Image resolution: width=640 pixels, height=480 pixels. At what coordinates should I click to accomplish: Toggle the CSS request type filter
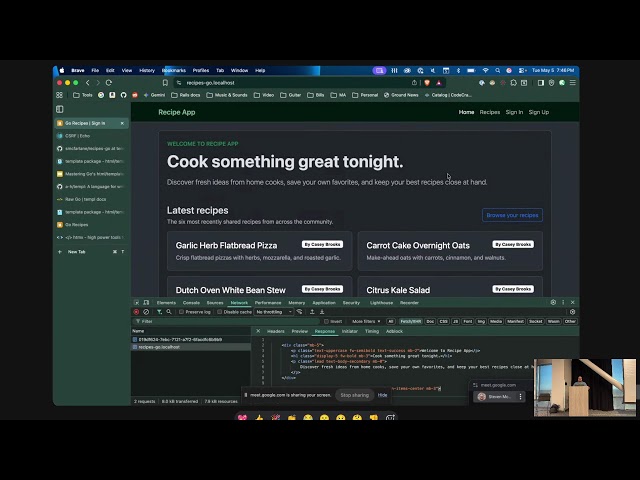coord(444,322)
